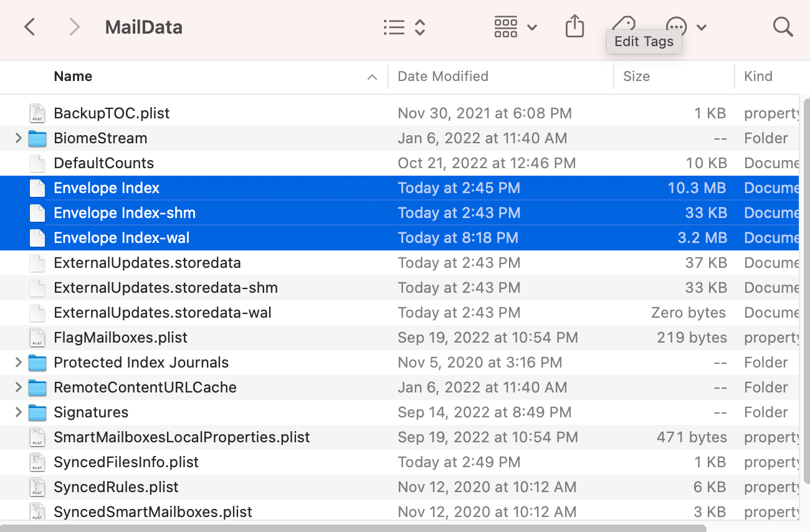Click the Edit Tags toolbar icon
This screenshot has width=810, height=532.
(624, 25)
